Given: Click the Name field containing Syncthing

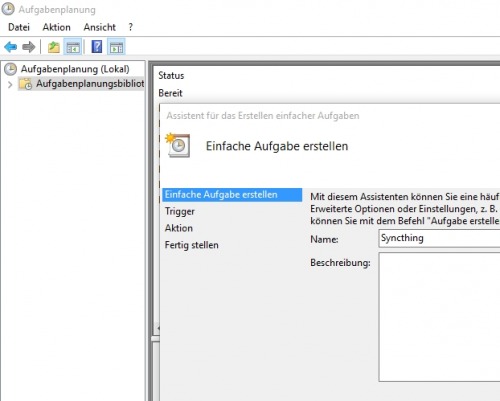Looking at the screenshot, I should point(439,238).
